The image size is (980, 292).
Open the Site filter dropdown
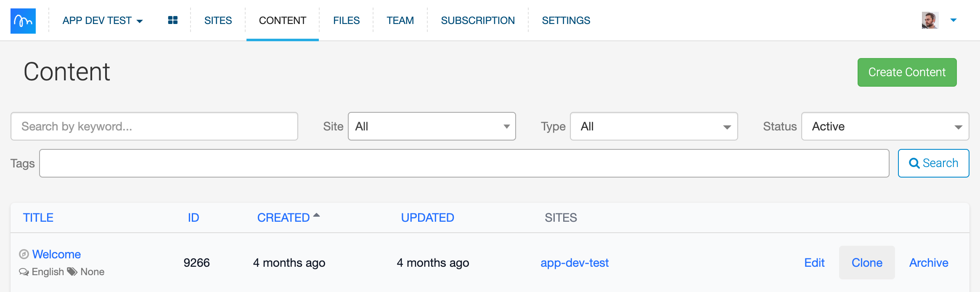pyautogui.click(x=432, y=126)
